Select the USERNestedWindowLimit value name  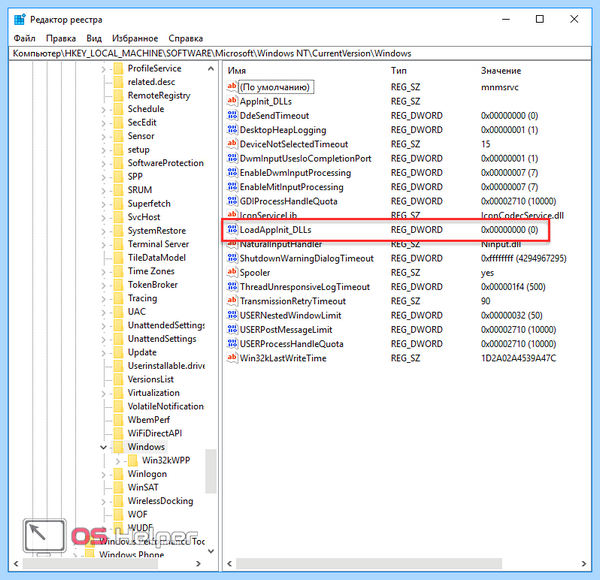pos(290,315)
